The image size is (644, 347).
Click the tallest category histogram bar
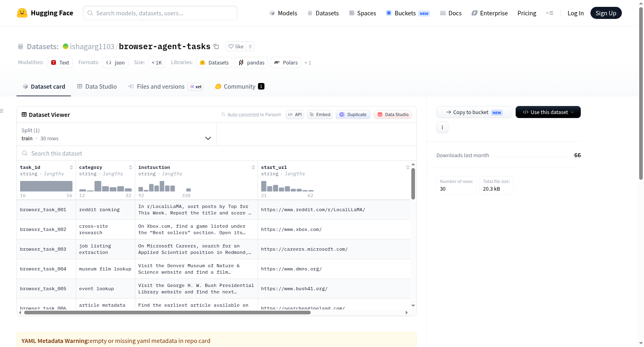98,186
